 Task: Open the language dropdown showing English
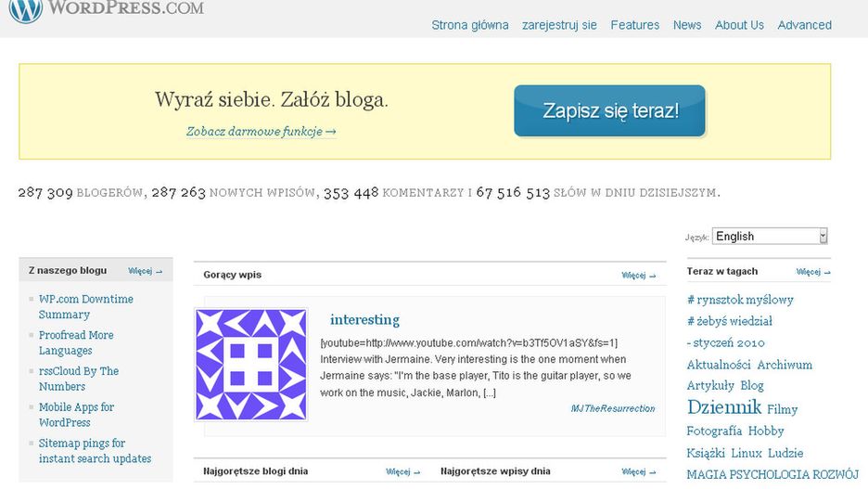[769, 237]
